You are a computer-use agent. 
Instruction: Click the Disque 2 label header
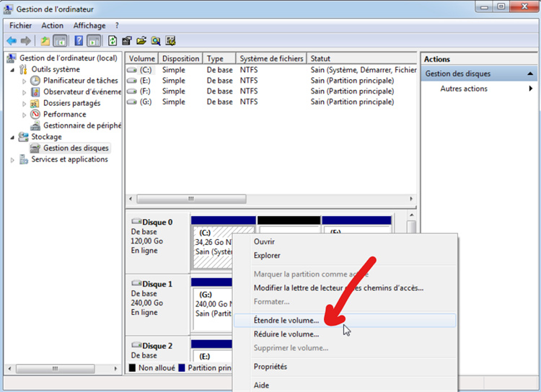(x=157, y=346)
